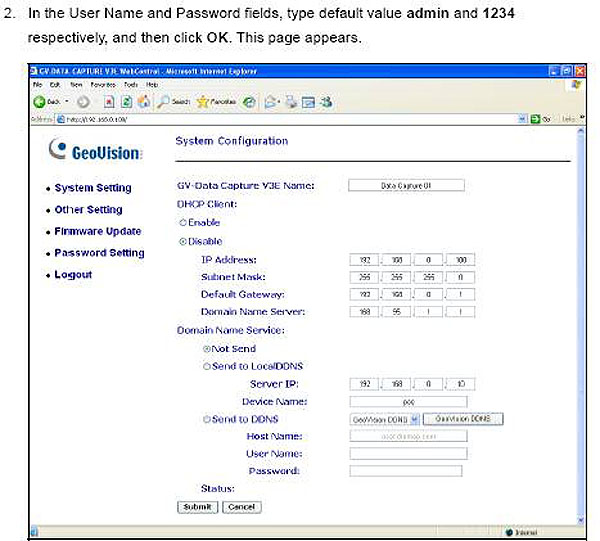
Task: Click the scrollbar up arrow
Action: [x=580, y=131]
